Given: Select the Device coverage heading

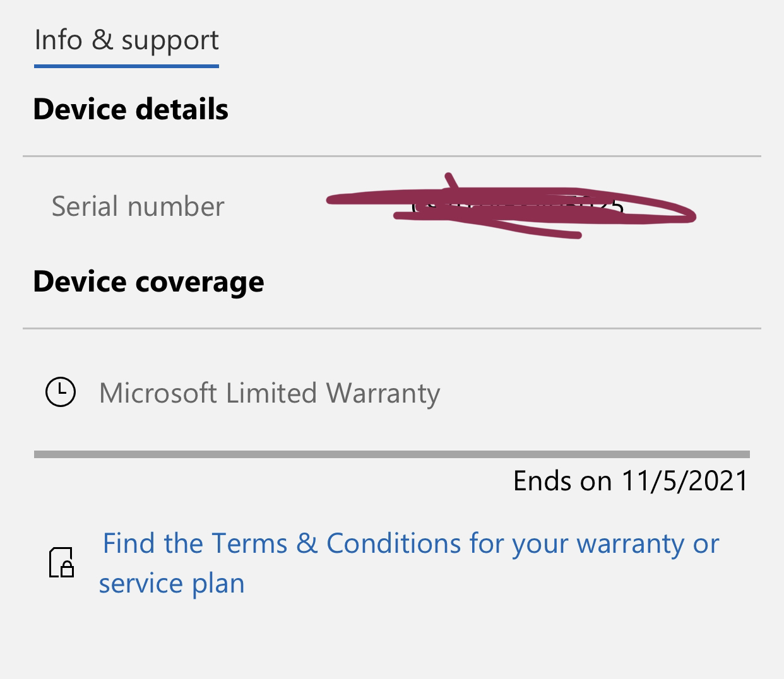Looking at the screenshot, I should click(x=148, y=281).
